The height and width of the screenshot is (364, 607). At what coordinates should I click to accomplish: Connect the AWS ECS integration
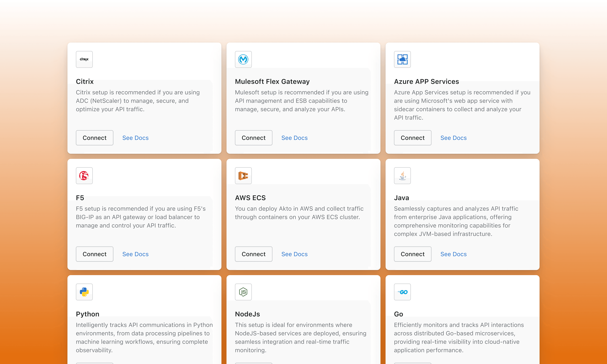pos(253,254)
